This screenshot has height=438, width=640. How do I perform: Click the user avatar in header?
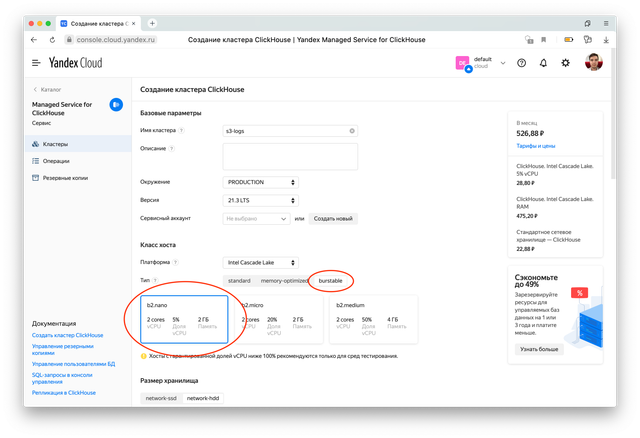coord(594,63)
